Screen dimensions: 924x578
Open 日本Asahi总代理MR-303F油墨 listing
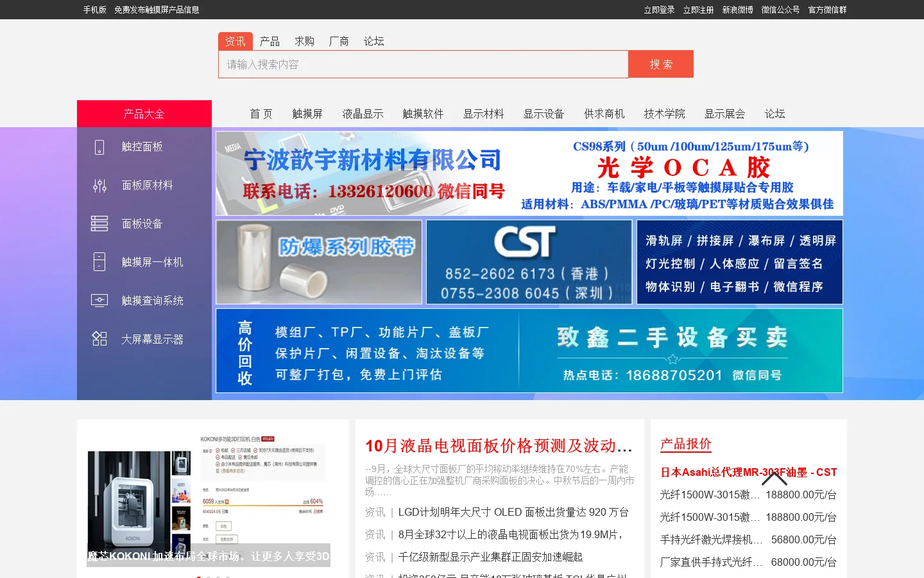(x=748, y=473)
